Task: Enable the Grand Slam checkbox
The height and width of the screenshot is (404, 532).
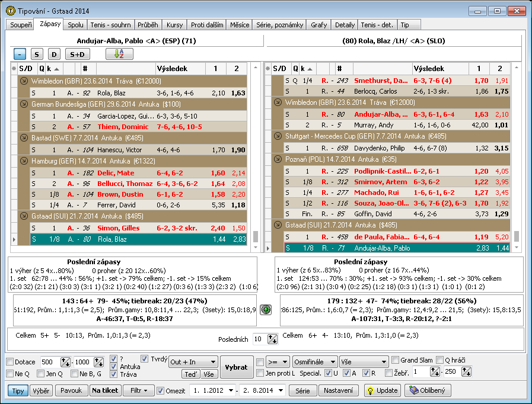Action: click(x=395, y=360)
